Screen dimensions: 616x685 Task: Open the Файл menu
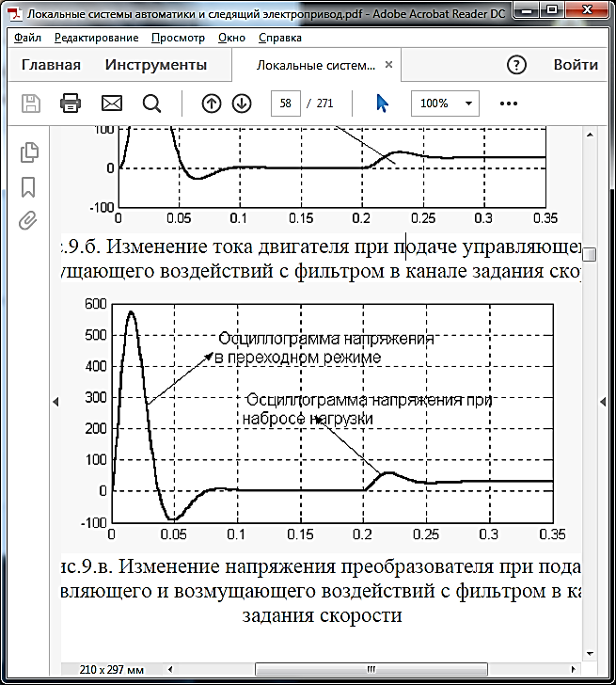27,38
